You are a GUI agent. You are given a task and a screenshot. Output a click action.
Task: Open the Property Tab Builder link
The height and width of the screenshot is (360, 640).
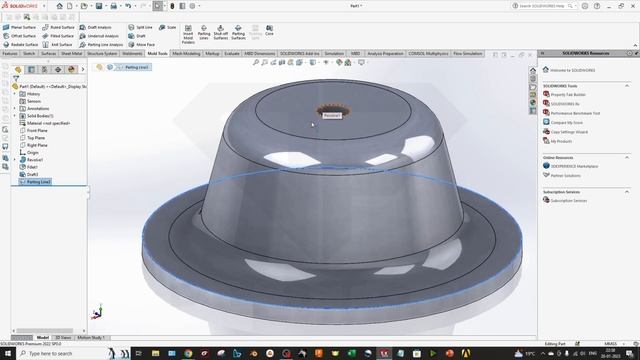[568, 95]
